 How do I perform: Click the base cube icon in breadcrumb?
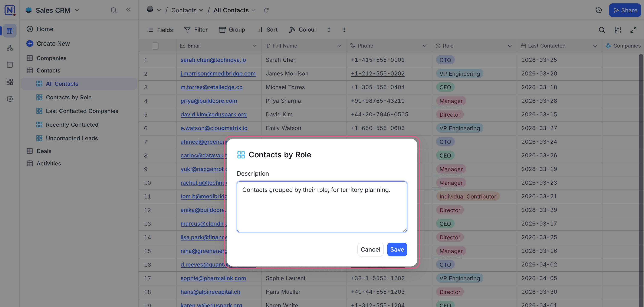pos(150,10)
